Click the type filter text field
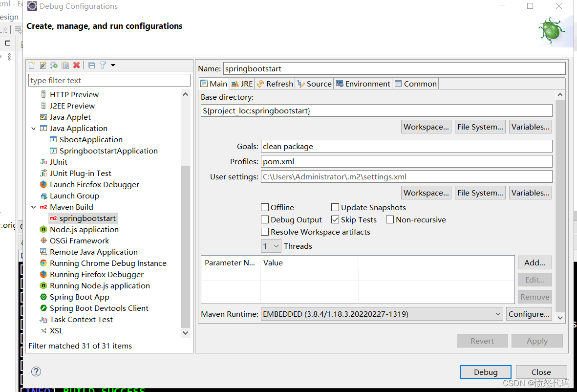The height and width of the screenshot is (392, 577). coord(109,80)
